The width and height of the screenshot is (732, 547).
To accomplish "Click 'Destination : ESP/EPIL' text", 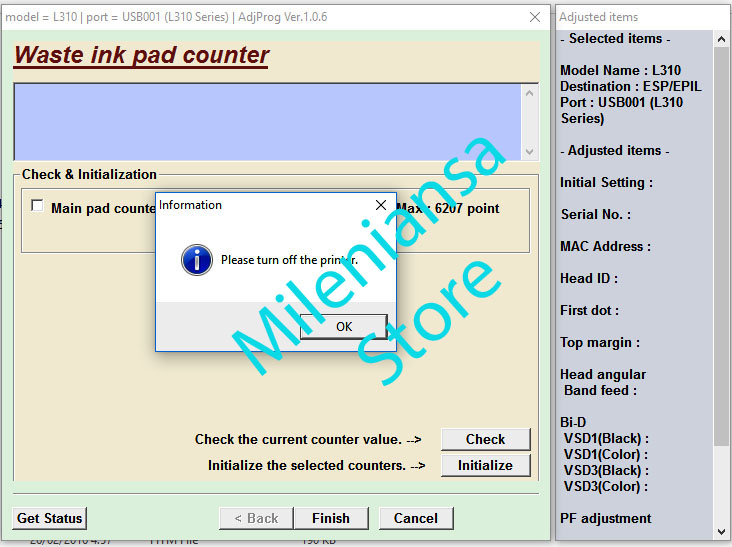I will click(631, 86).
